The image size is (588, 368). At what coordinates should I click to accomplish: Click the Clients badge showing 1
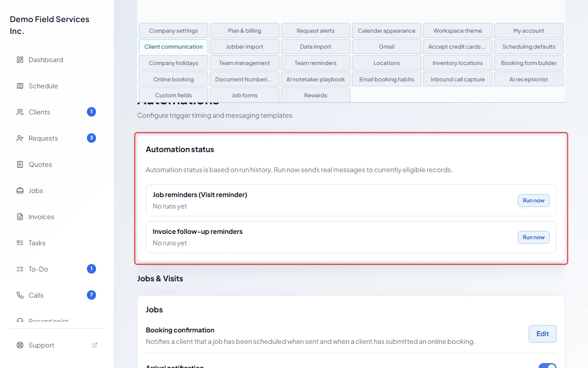click(91, 112)
